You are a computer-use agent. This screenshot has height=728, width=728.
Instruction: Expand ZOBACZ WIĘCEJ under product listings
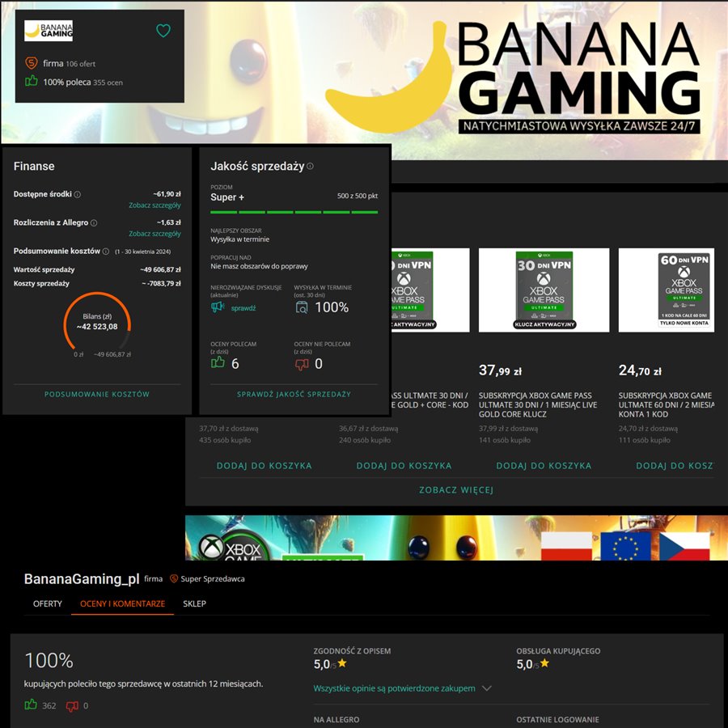[456, 490]
